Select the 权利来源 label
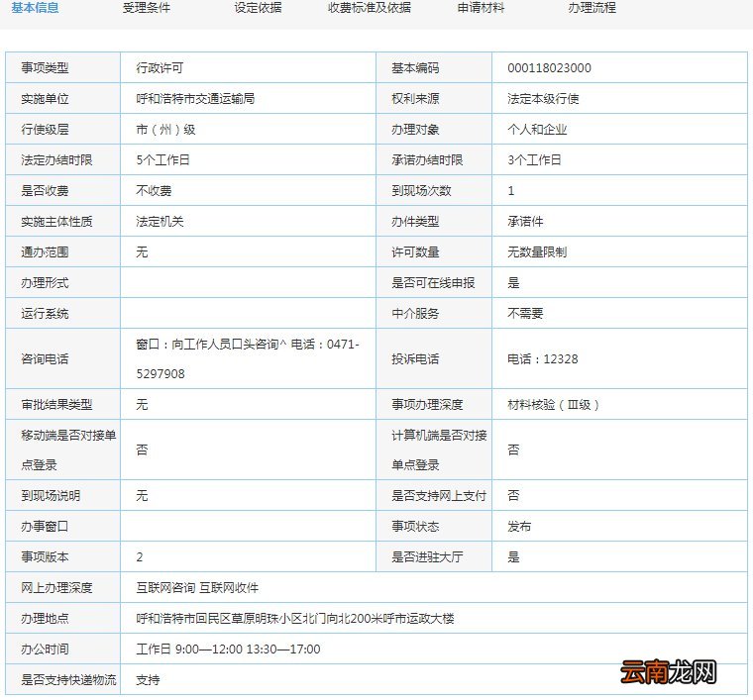753x700 pixels. tap(415, 99)
